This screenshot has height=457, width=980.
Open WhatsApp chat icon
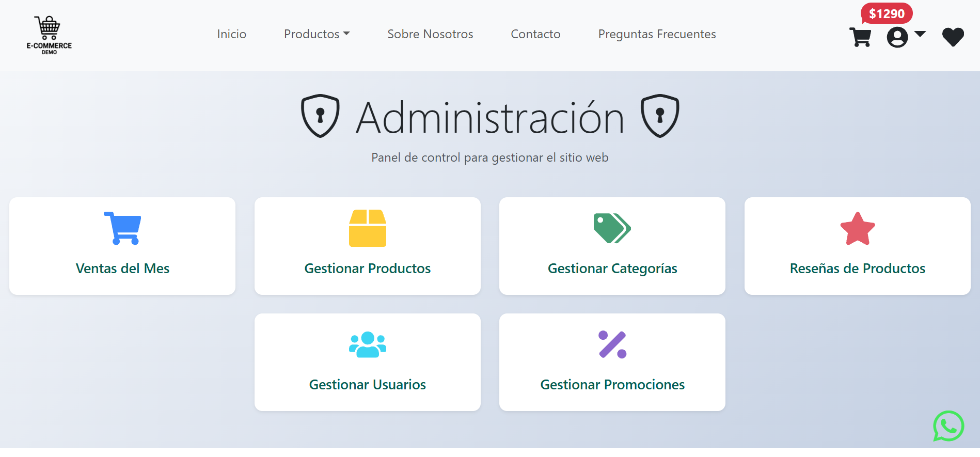pyautogui.click(x=948, y=426)
